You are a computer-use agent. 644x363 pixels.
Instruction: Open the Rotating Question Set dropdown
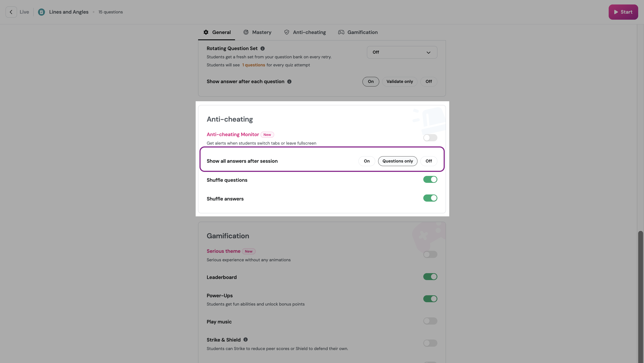(402, 52)
